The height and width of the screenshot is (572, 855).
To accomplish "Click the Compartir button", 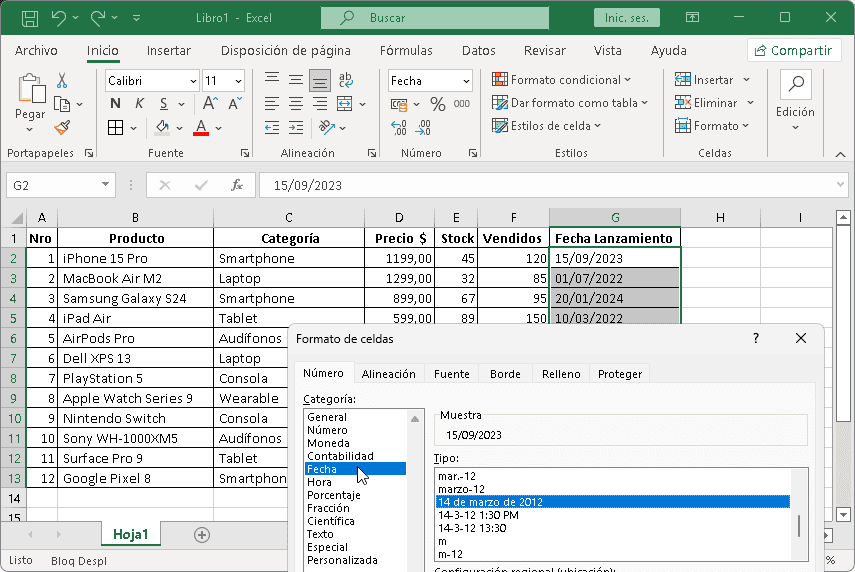I will [x=794, y=51].
